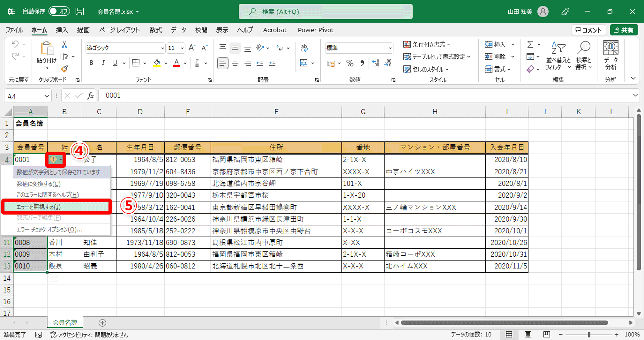The width and height of the screenshot is (644, 340).
Task: Click the 共有 (Share) button
Action: (x=624, y=30)
